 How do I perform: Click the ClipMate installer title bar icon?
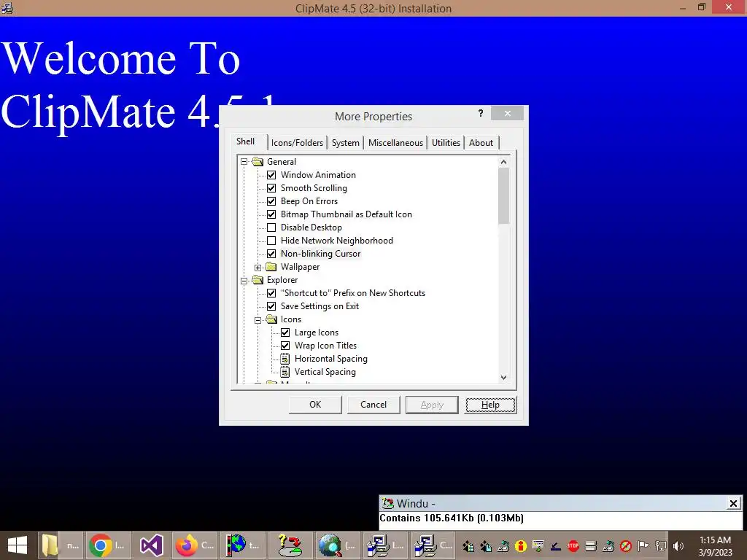click(x=7, y=7)
